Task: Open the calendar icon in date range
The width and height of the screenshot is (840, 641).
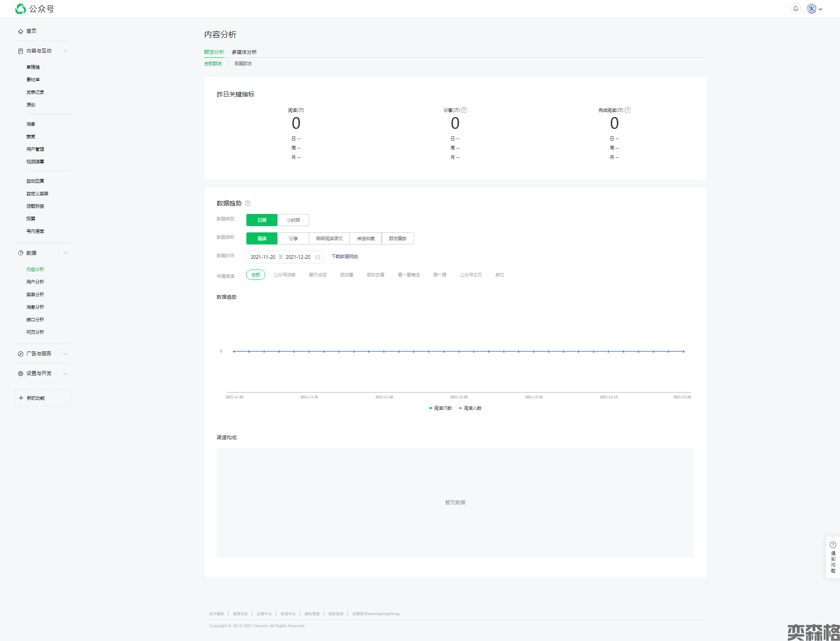Action: click(x=317, y=257)
